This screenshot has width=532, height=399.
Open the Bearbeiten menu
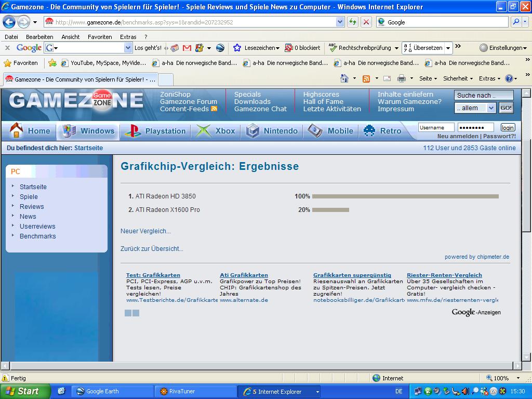click(x=39, y=37)
